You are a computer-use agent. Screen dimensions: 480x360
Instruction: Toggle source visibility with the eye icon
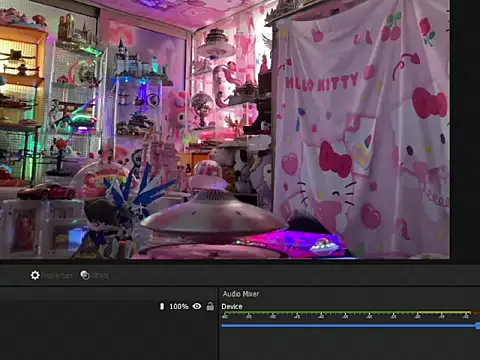(x=197, y=306)
